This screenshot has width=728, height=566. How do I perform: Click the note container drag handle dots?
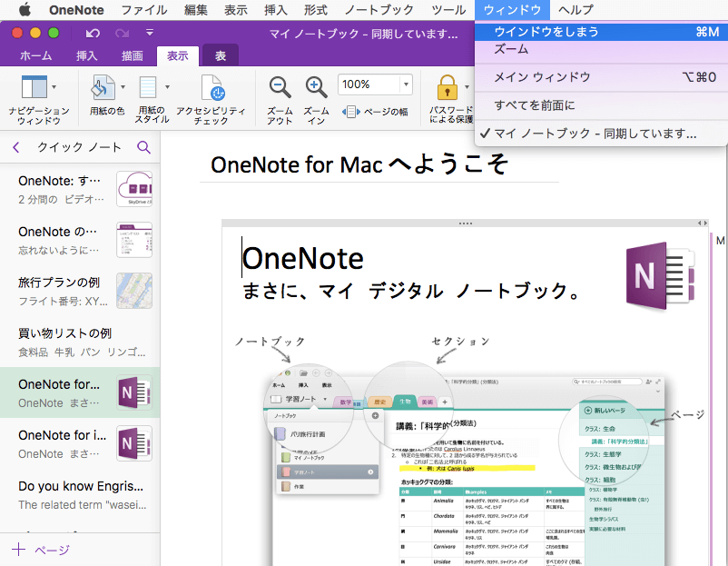tap(466, 223)
